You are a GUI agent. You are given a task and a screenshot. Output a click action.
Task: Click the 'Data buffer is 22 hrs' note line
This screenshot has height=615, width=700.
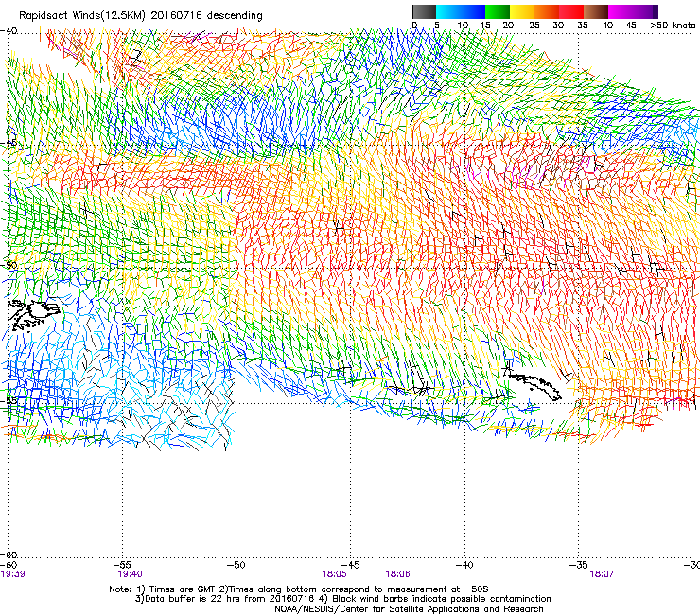pos(342,599)
